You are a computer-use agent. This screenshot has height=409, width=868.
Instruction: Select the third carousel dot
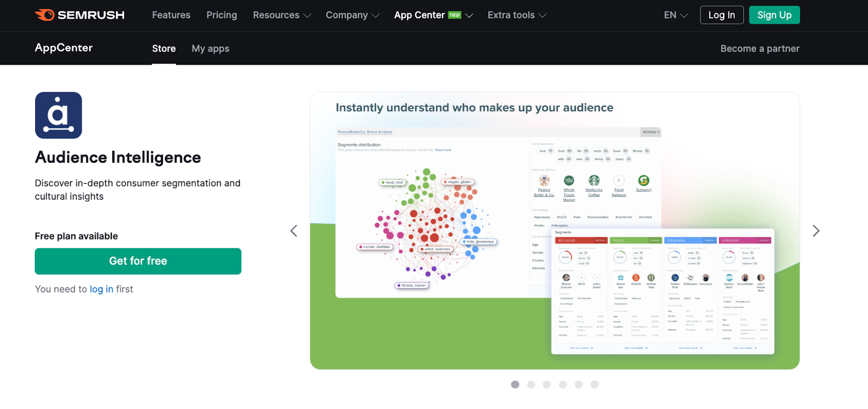point(547,385)
